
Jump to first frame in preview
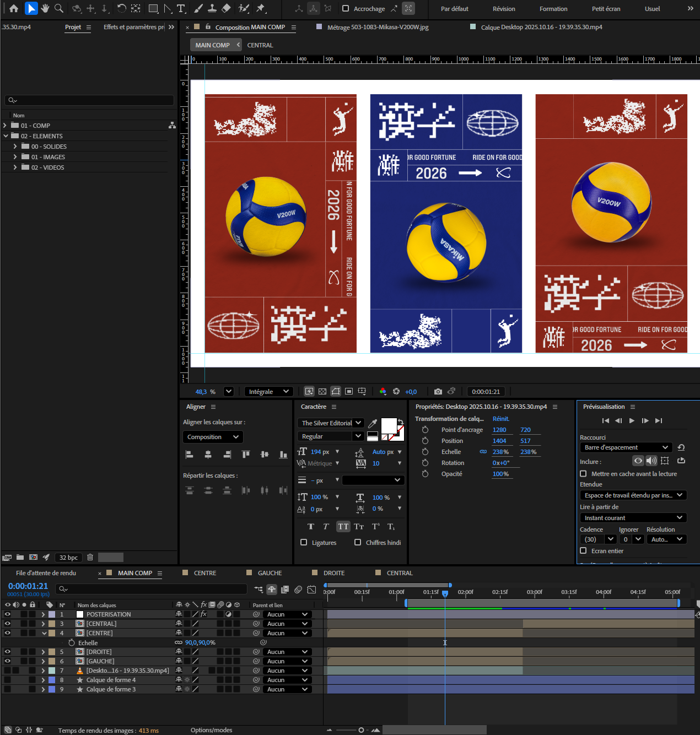(605, 420)
